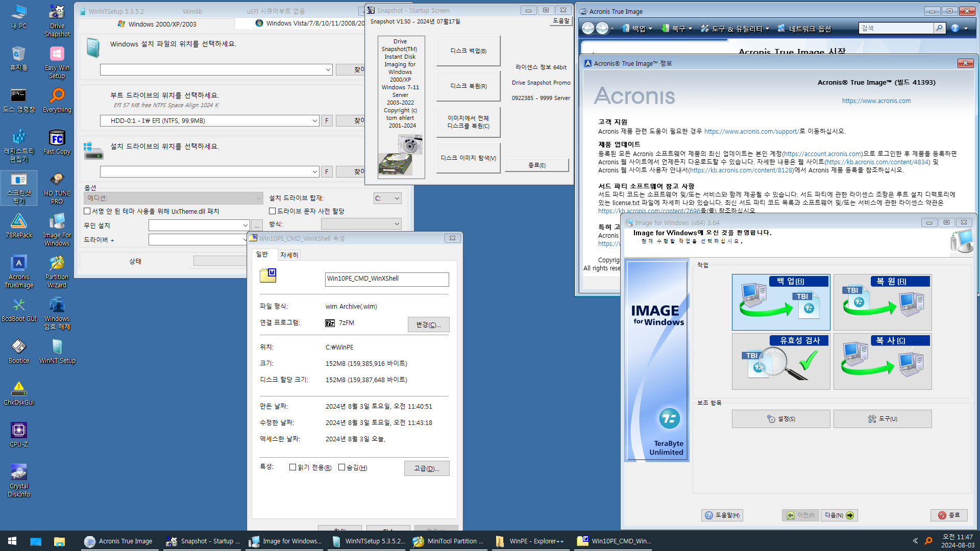The width and height of the screenshot is (980, 551).
Task: Open Crystal DiskInfo desktop icon
Action: coord(19,481)
